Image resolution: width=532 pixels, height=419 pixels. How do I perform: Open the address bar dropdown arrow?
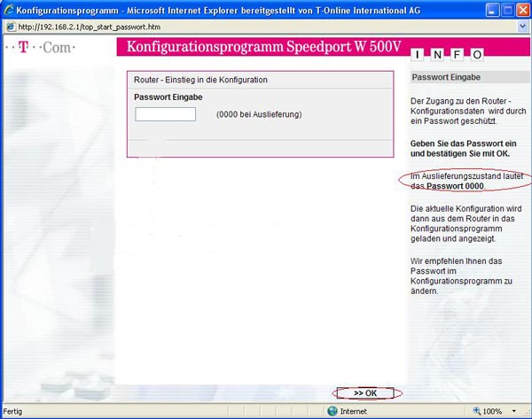tap(523, 27)
